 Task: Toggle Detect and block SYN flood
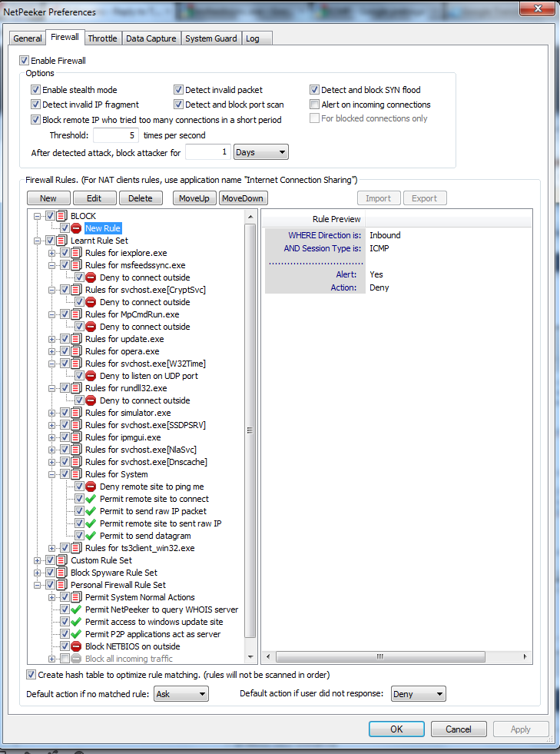314,90
